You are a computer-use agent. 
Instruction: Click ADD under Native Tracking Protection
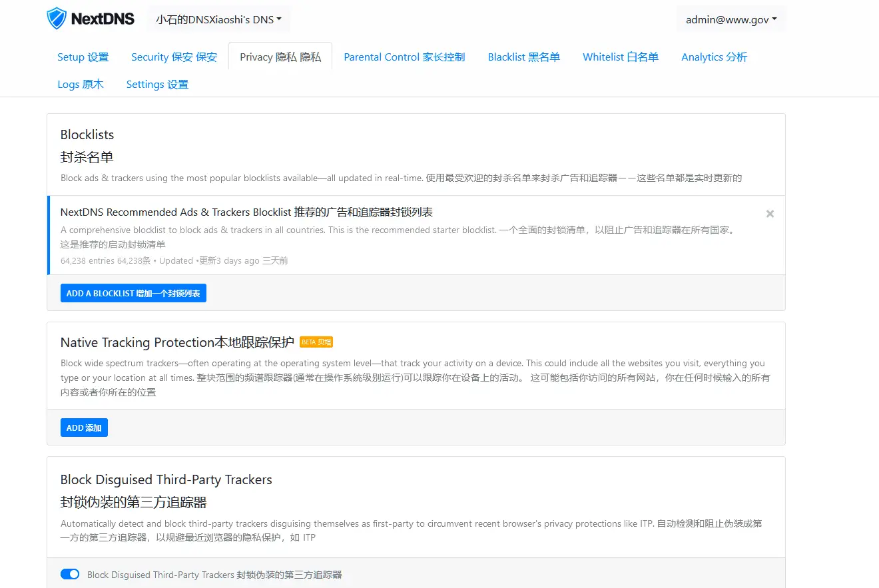click(x=84, y=428)
